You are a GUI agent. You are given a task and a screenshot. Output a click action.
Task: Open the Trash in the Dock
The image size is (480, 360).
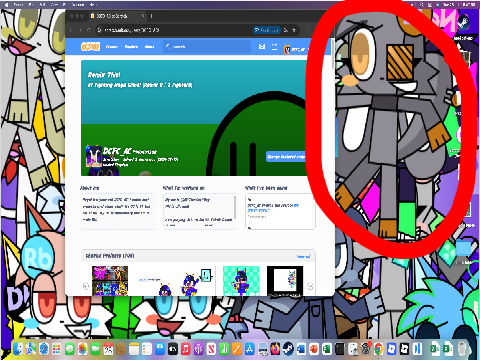(x=462, y=348)
